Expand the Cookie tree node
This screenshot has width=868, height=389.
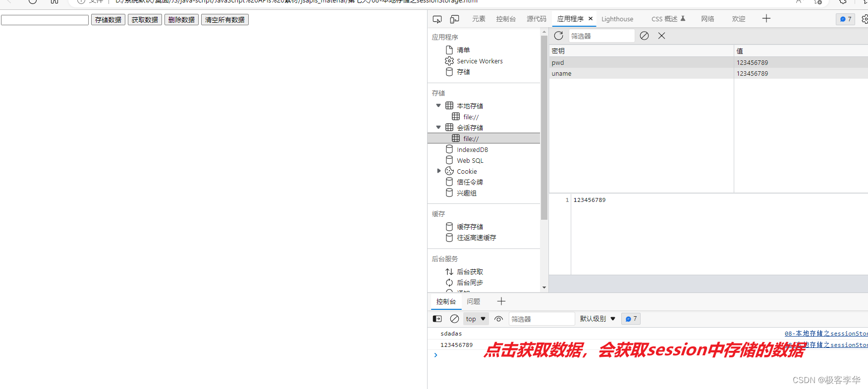pyautogui.click(x=438, y=171)
